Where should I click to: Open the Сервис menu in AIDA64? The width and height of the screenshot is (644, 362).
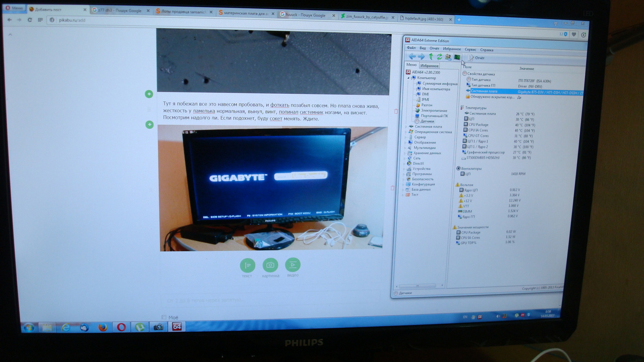470,49
